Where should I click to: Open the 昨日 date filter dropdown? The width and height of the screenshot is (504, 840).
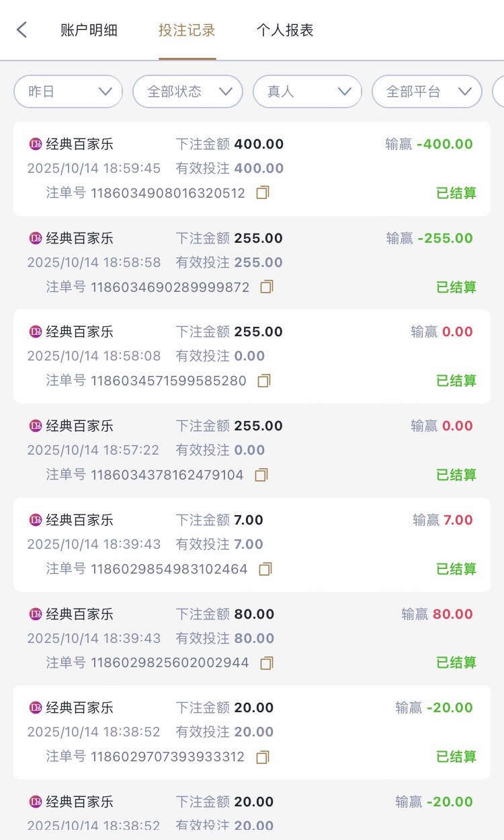[x=68, y=91]
